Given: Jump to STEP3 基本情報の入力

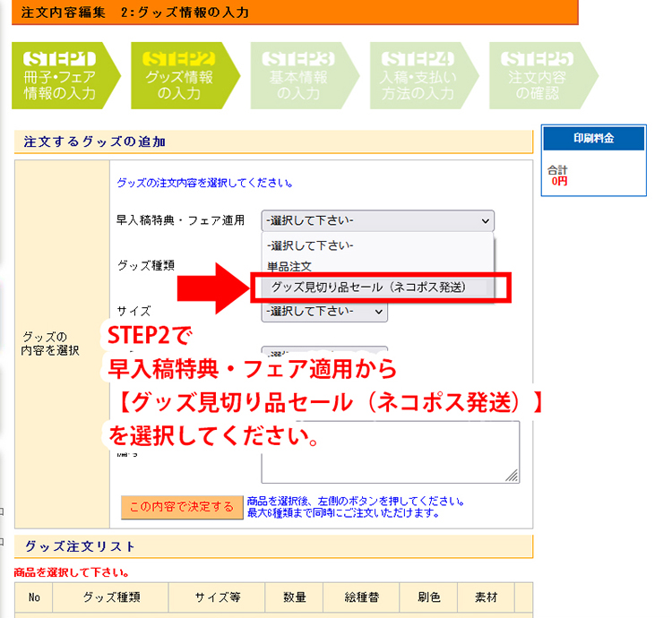Looking at the screenshot, I should coord(298,75).
